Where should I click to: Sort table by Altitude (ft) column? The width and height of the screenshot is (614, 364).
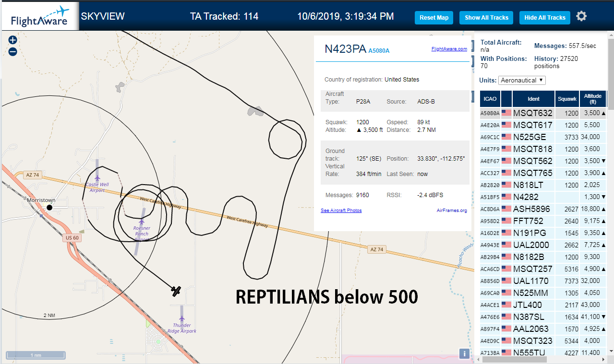[x=593, y=99]
